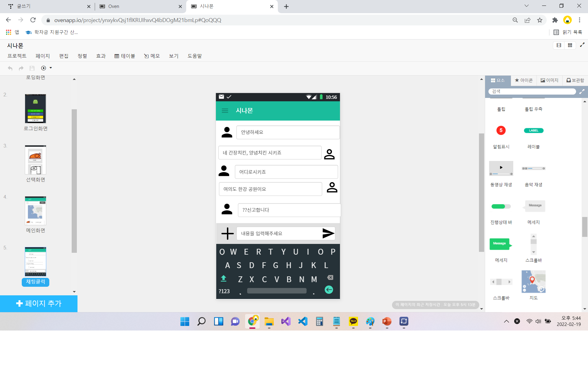Click the plus icon beside the message input
588x370 pixels.
click(x=227, y=234)
